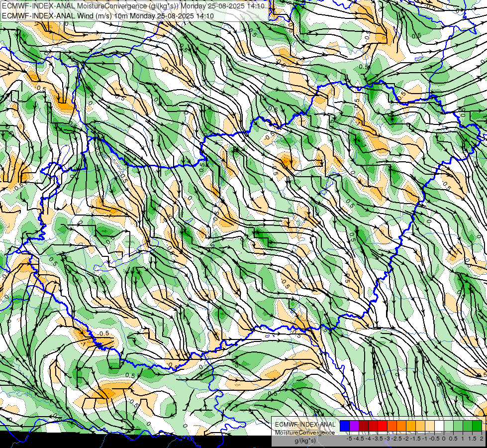The image size is (487, 448).
Task: Click the blue legend swatch below -5
Action: (x=345, y=426)
